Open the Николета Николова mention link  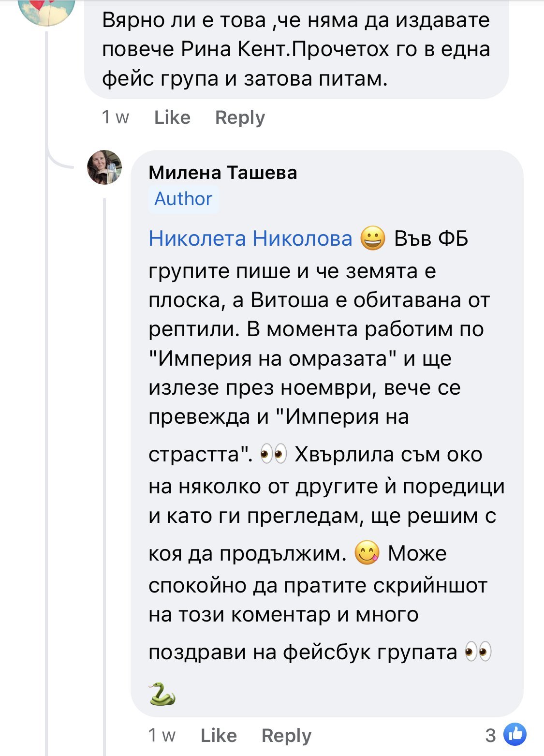click(250, 238)
